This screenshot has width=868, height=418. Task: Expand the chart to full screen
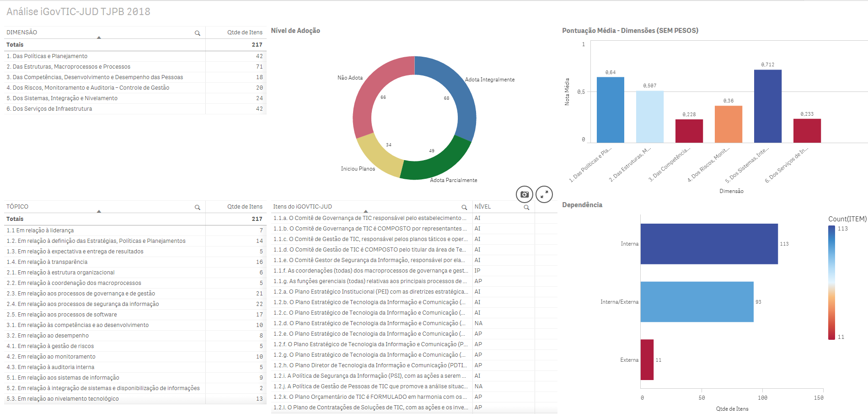544,194
